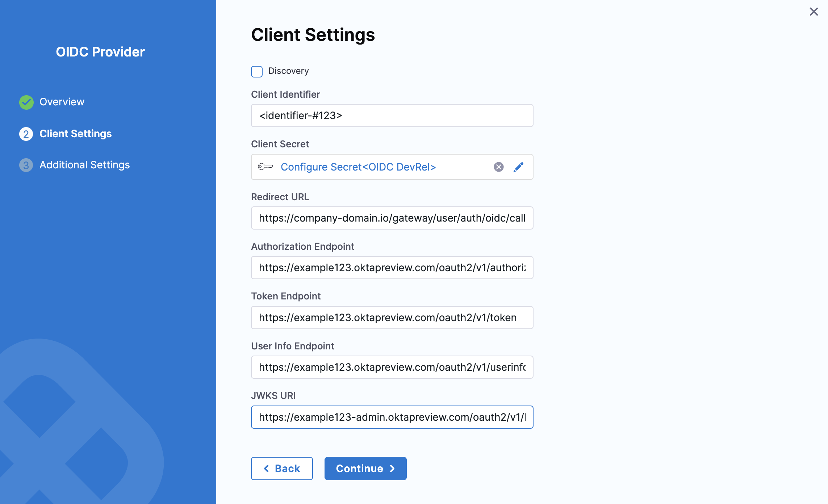Image resolution: width=828 pixels, height=504 pixels.
Task: Click the User Info Endpoint field
Action: 392,367
